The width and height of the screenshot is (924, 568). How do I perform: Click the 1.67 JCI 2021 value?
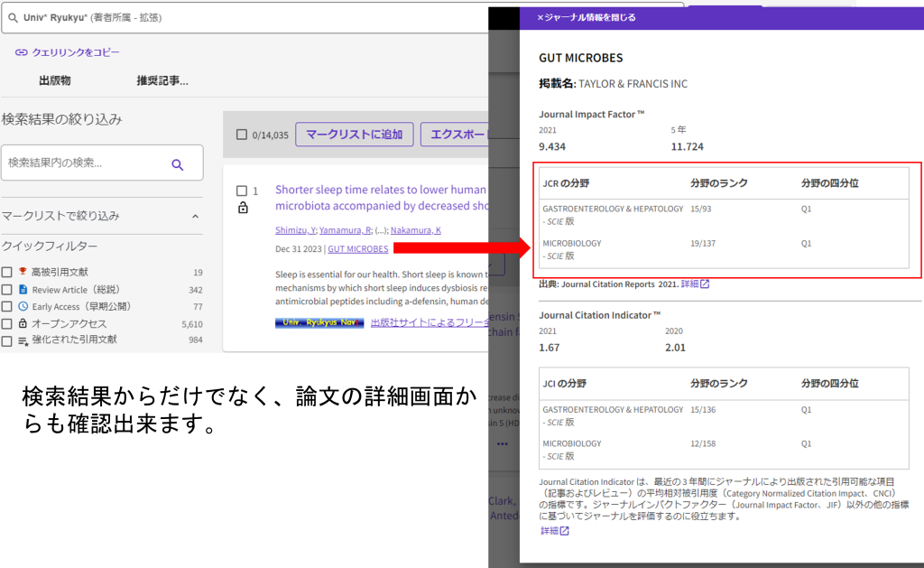pyautogui.click(x=550, y=348)
